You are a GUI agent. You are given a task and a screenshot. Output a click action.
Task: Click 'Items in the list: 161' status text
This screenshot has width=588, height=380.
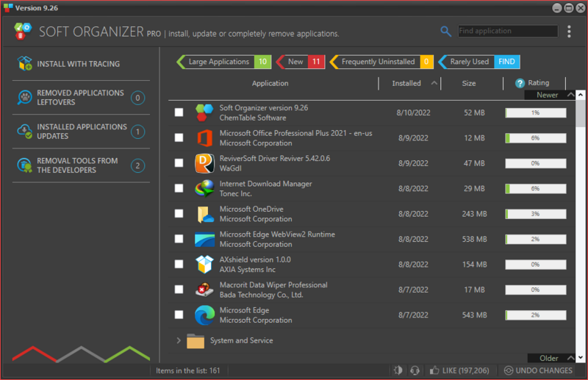click(188, 370)
